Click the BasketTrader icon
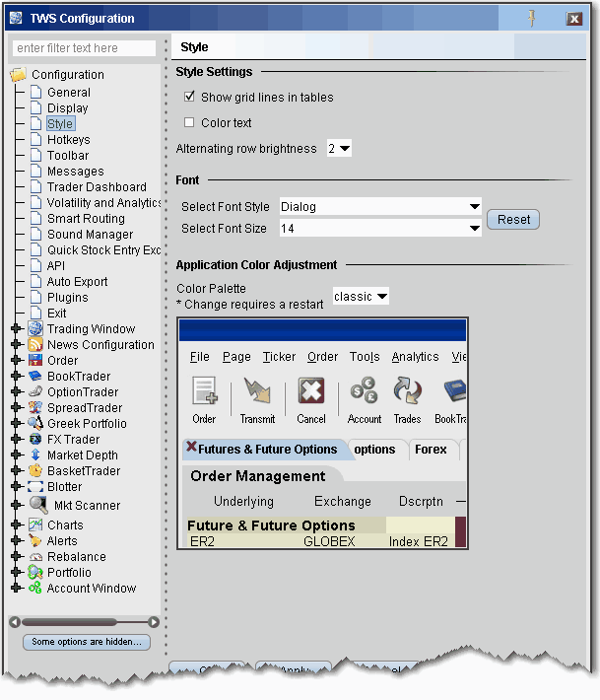This screenshot has width=600, height=700. point(35,470)
